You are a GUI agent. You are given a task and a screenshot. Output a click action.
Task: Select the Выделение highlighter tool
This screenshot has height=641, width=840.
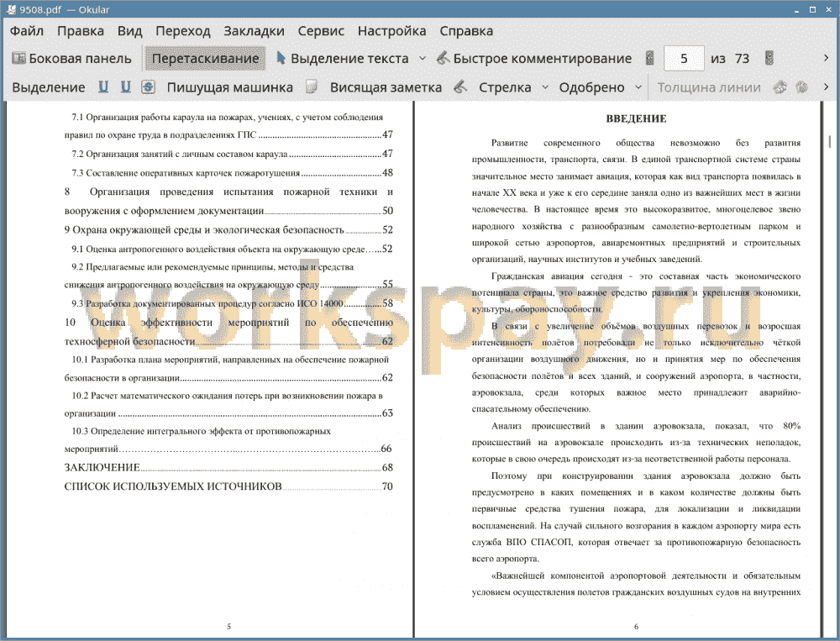click(x=49, y=87)
